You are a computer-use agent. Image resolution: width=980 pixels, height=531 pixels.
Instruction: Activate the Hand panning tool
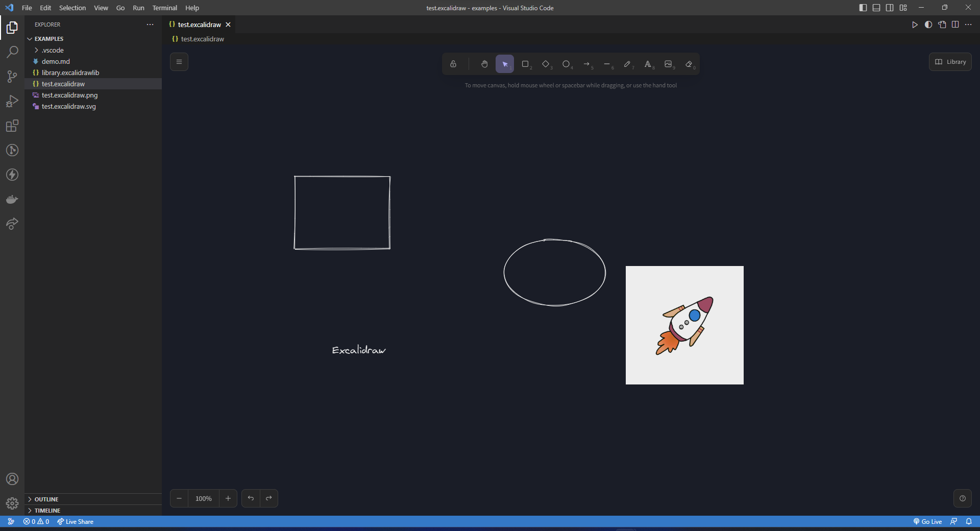pos(484,64)
